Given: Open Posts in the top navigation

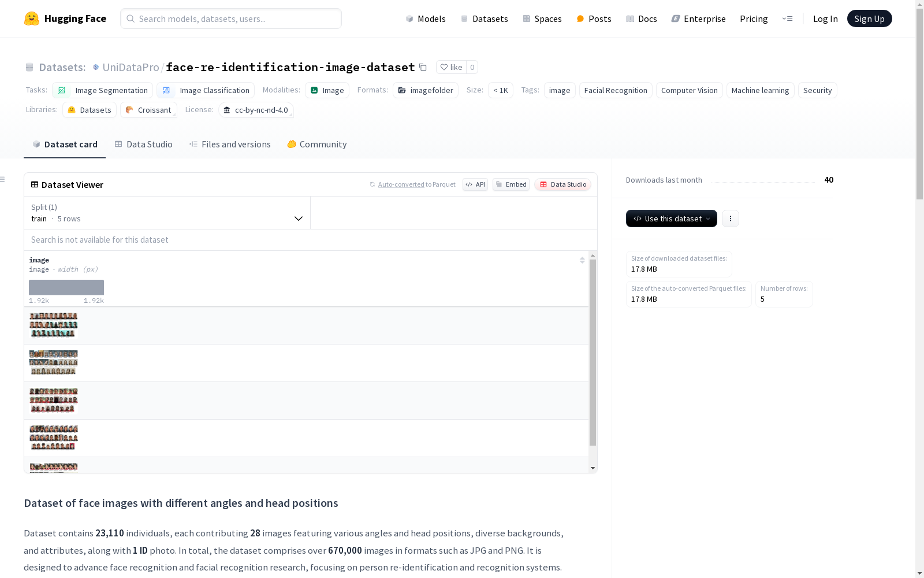Looking at the screenshot, I should (594, 18).
